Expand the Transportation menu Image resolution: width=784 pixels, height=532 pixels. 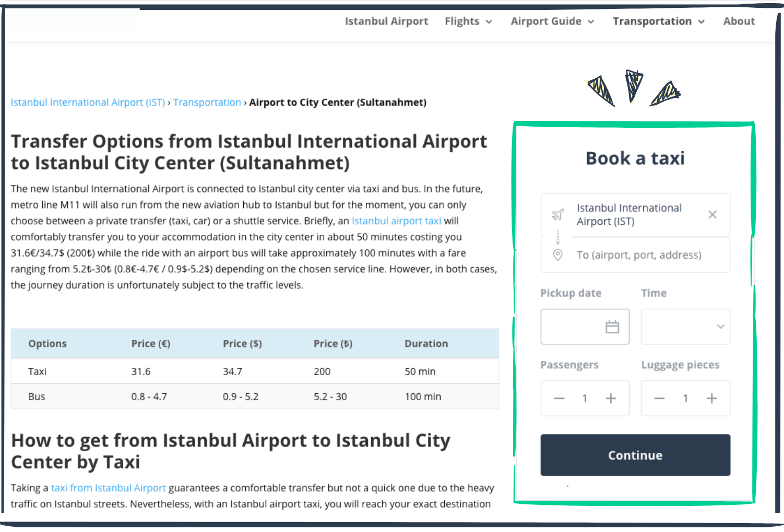coord(659,21)
